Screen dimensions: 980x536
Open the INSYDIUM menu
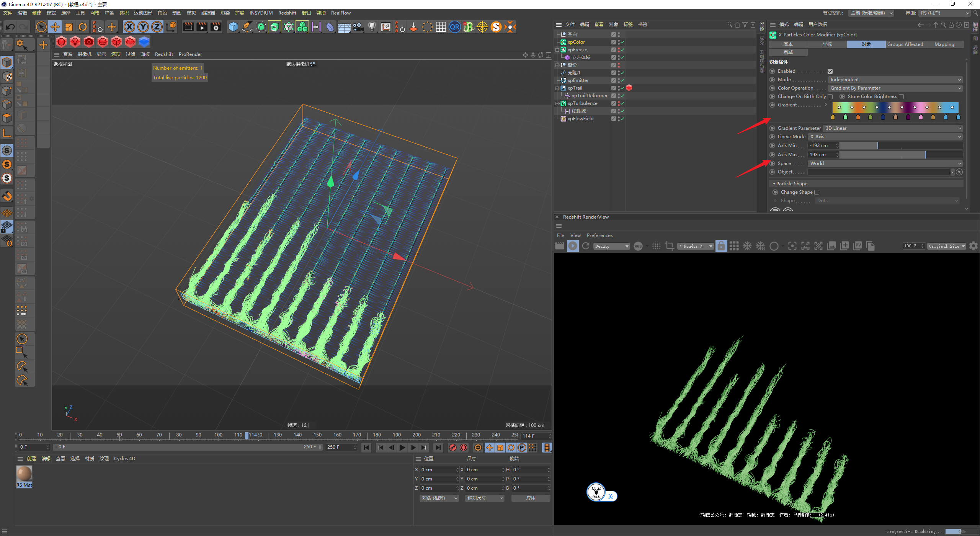pyautogui.click(x=261, y=13)
